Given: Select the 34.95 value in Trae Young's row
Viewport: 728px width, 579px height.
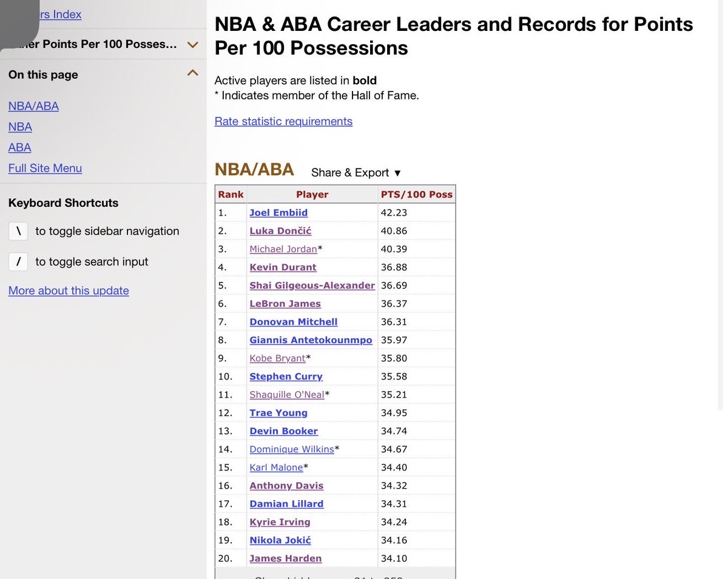Looking at the screenshot, I should point(394,413).
